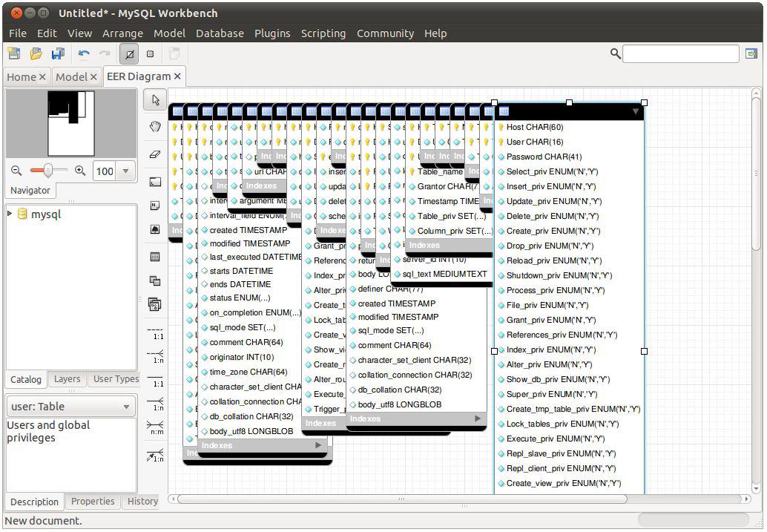Activate the hand pan tool
The width and height of the screenshot is (767, 532).
[x=154, y=125]
